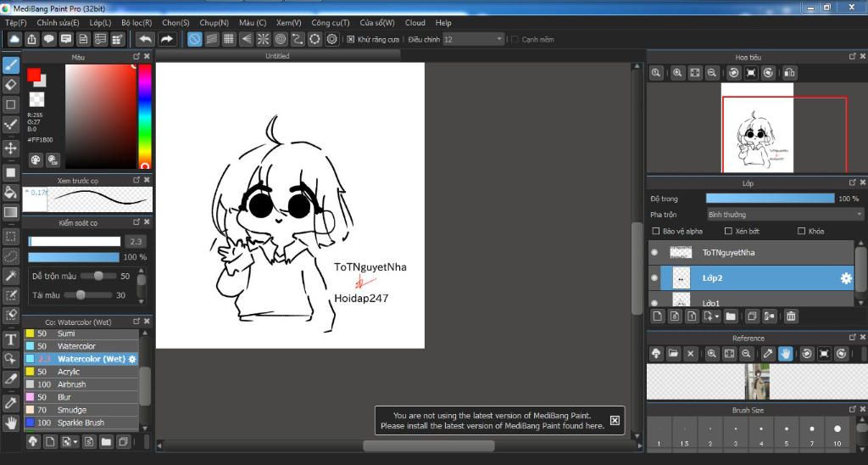The image size is (868, 465).
Task: Open the color palette icon in Color panel
Action: [x=36, y=160]
